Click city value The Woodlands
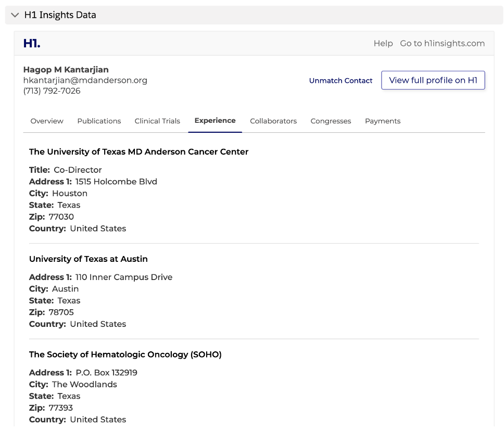The height and width of the screenshot is (431, 504). click(x=84, y=384)
